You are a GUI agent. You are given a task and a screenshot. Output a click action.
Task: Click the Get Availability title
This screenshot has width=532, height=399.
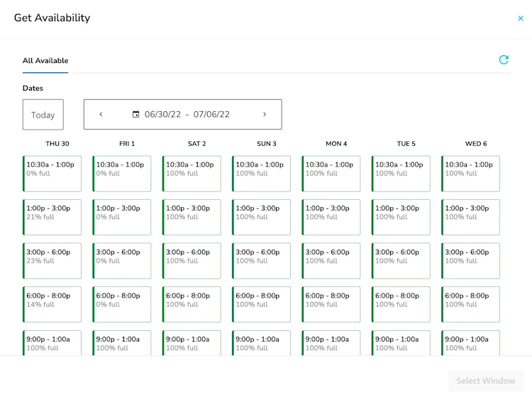click(x=52, y=18)
